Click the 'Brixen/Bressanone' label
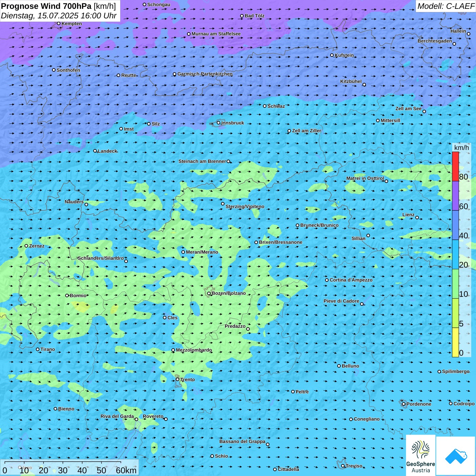The image size is (476, 476). pos(280,242)
